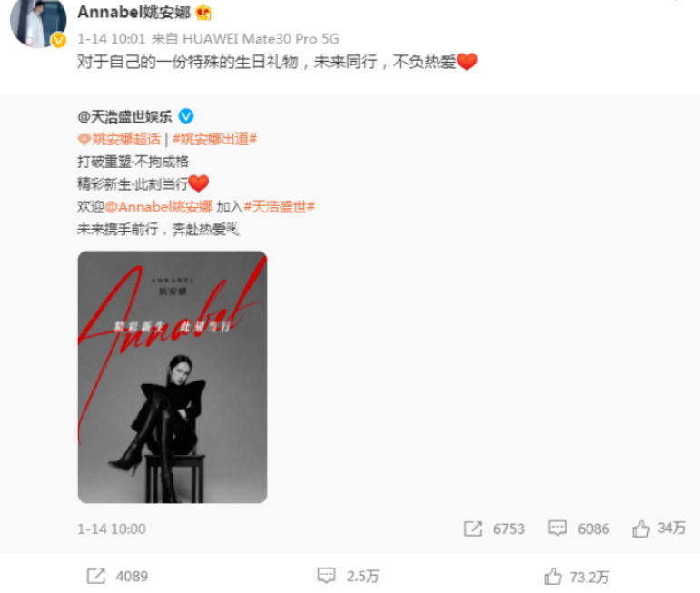This screenshot has width=700, height=593.
Task: Click the blue verified badge beside 天浩盛世娱乐
Action: (186, 116)
